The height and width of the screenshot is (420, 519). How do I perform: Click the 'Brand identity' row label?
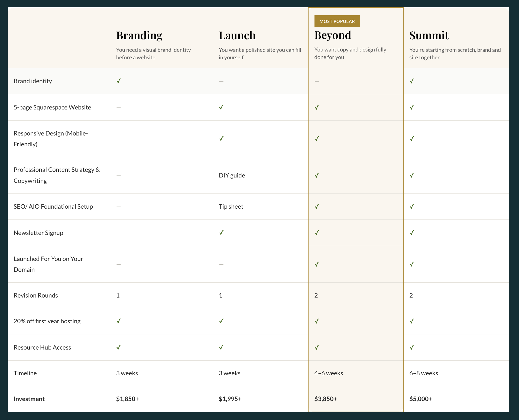(x=33, y=81)
